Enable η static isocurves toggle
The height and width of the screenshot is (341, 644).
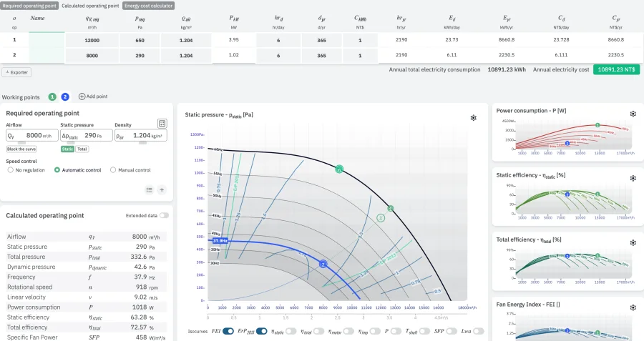click(291, 331)
